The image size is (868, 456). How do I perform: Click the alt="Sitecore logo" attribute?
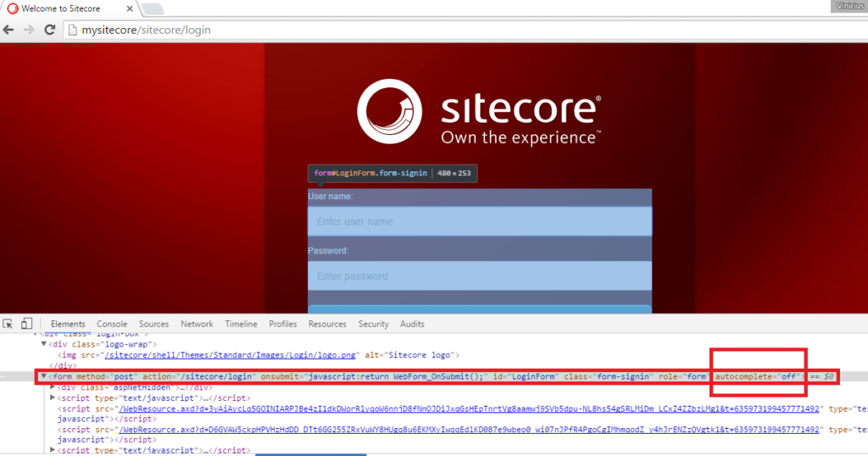(409, 355)
